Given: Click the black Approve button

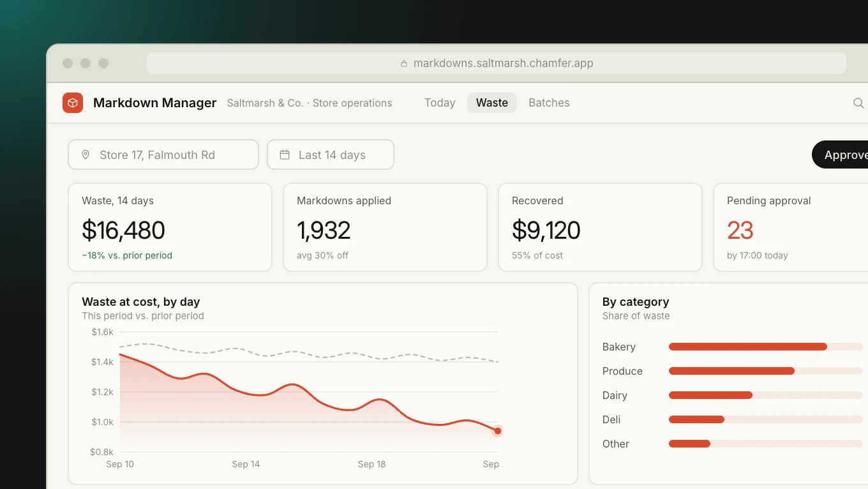Looking at the screenshot, I should tap(840, 154).
